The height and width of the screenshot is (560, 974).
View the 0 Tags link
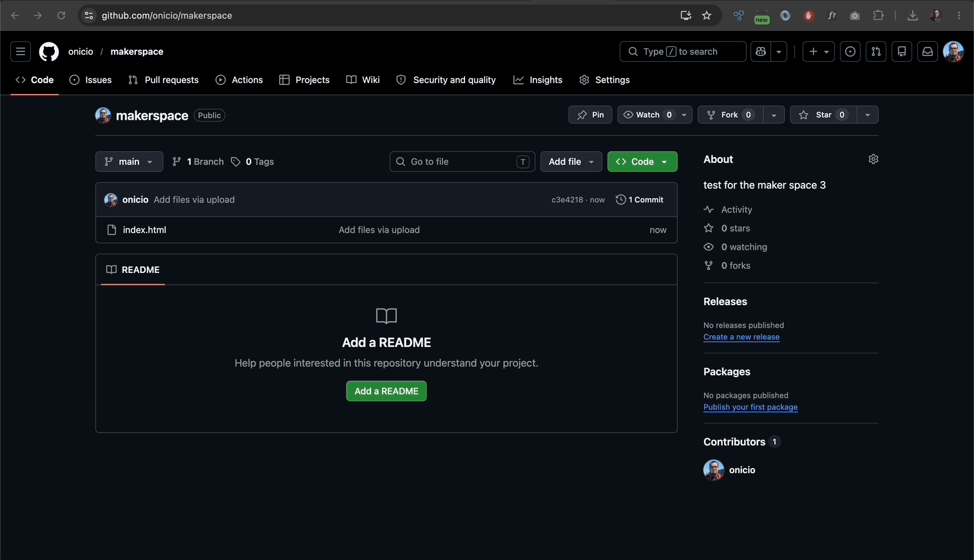[253, 162]
